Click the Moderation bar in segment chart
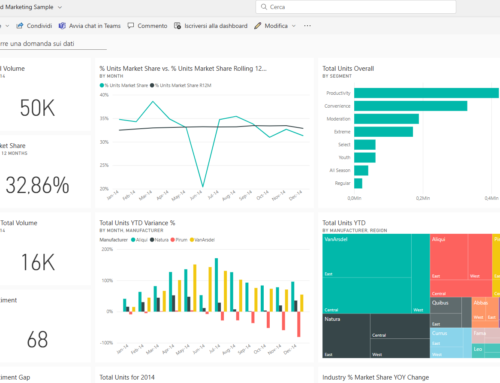Viewport: 500px width, 383px height. point(386,119)
